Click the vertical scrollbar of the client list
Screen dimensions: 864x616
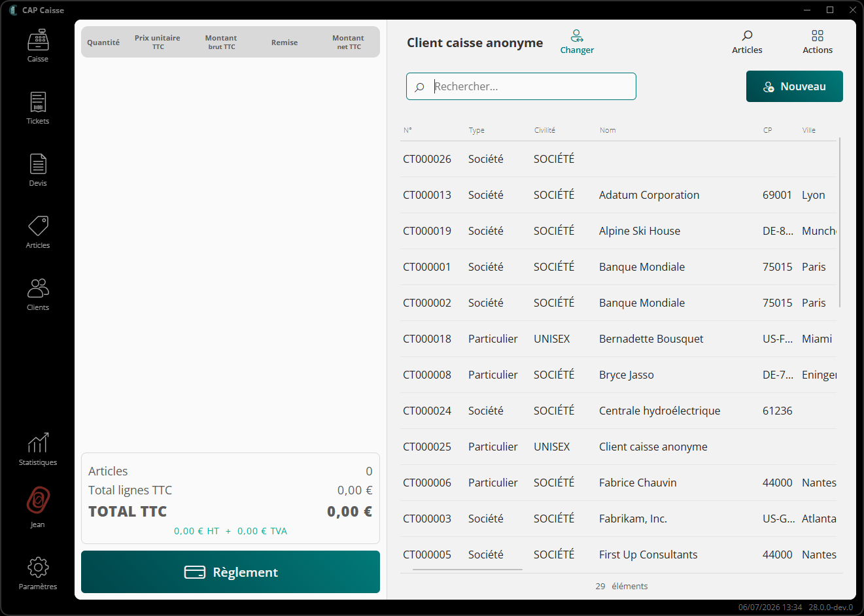click(839, 222)
